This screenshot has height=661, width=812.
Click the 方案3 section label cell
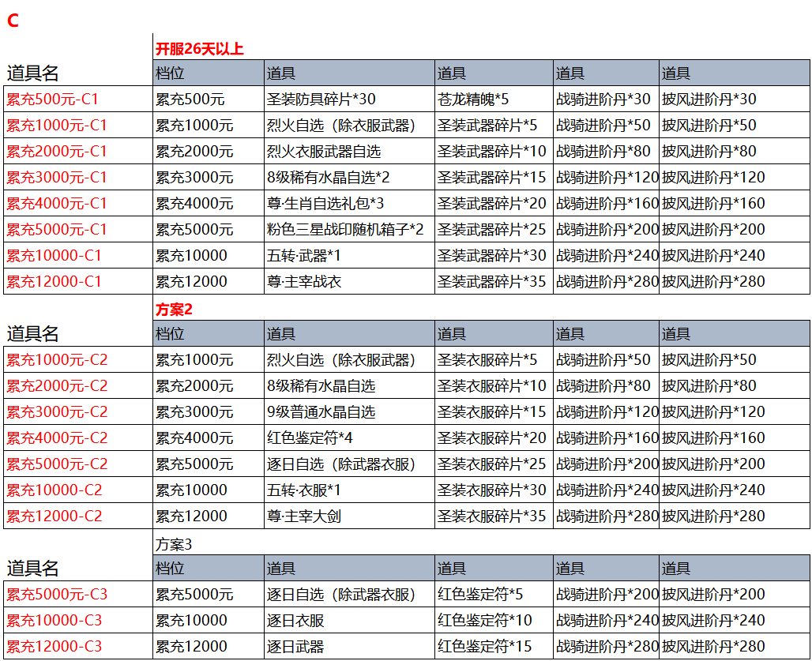click(174, 544)
